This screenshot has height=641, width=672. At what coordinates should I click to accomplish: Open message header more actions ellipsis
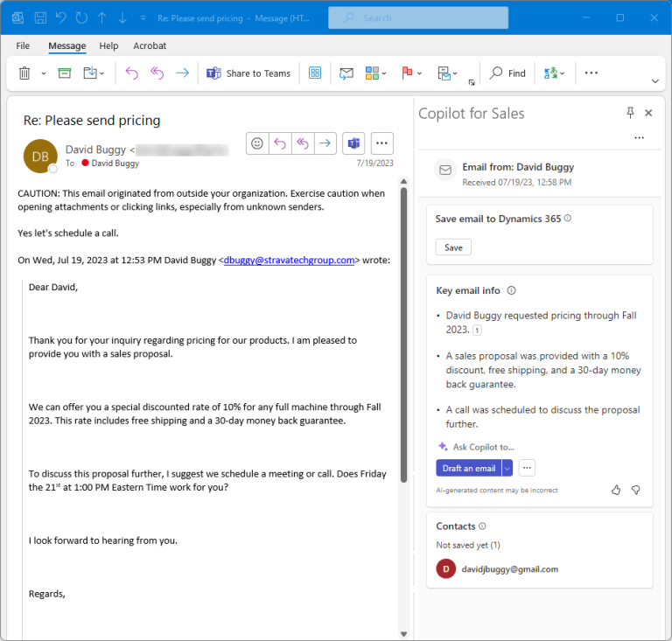[381, 143]
